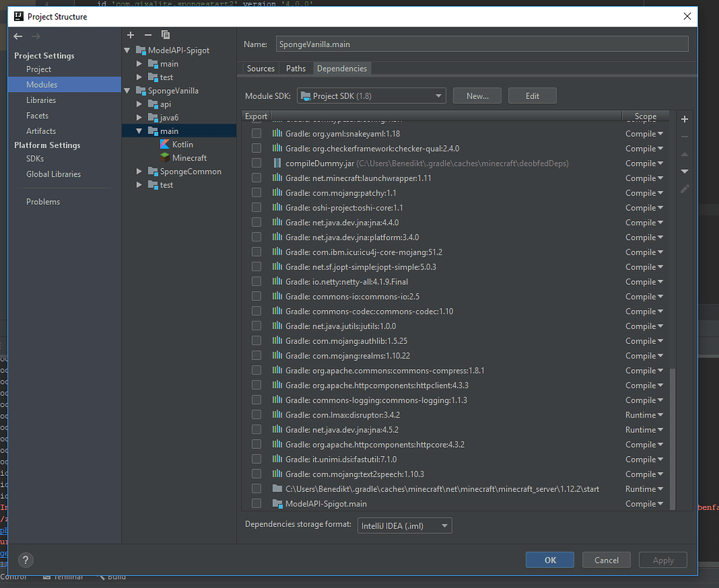Add a new module with plus icon
Screen dimensions: 719x588
131,35
